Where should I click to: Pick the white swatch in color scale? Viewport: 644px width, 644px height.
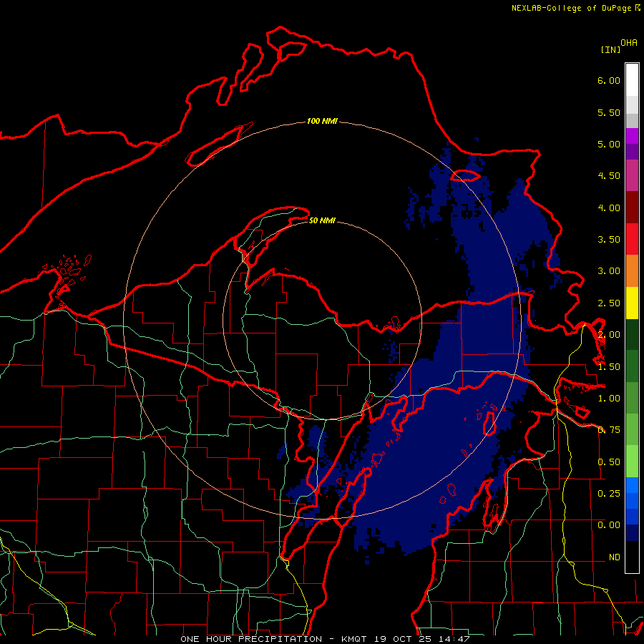click(x=632, y=80)
